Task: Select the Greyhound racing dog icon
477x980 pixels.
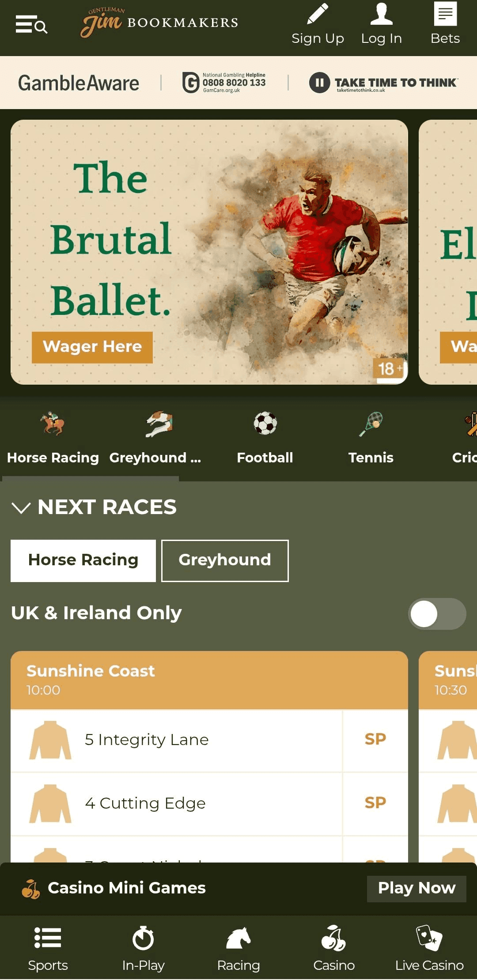Action: [x=159, y=424]
